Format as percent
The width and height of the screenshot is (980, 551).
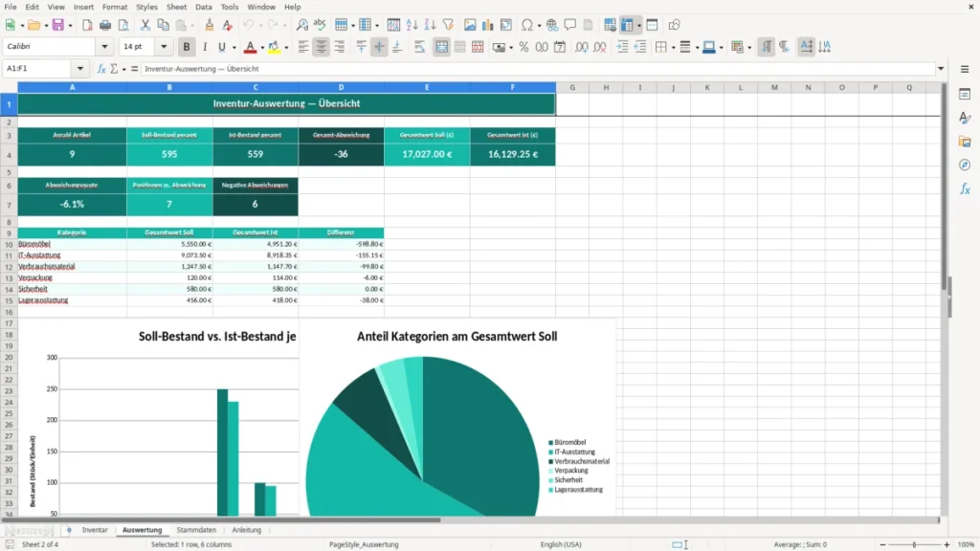coord(523,47)
